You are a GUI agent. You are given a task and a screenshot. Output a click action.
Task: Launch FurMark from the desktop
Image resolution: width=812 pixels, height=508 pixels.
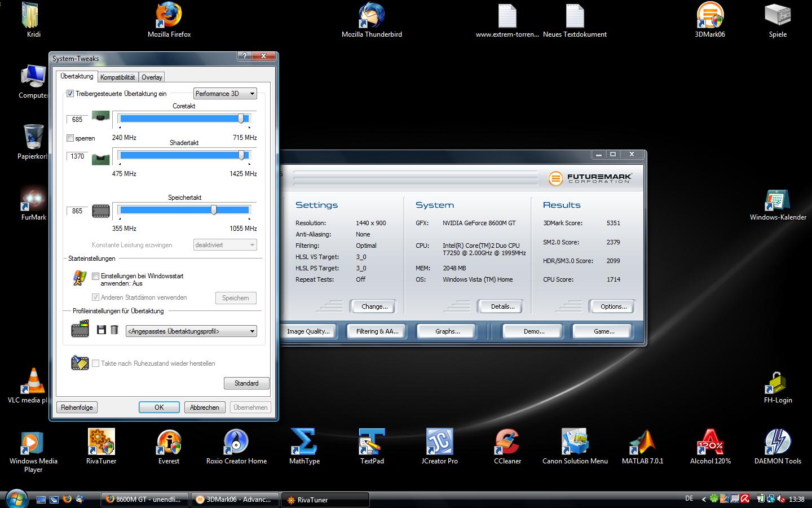coord(34,203)
